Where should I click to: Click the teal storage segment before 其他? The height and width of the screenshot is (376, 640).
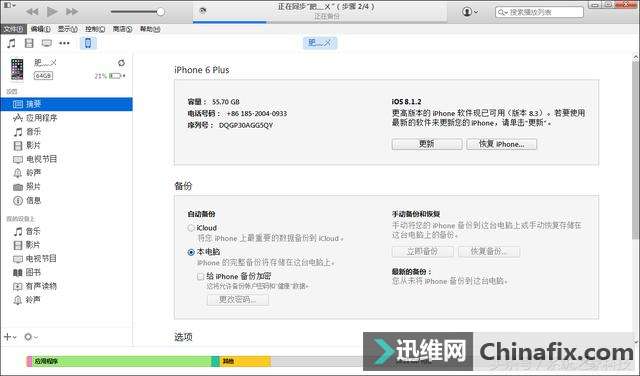[216, 361]
